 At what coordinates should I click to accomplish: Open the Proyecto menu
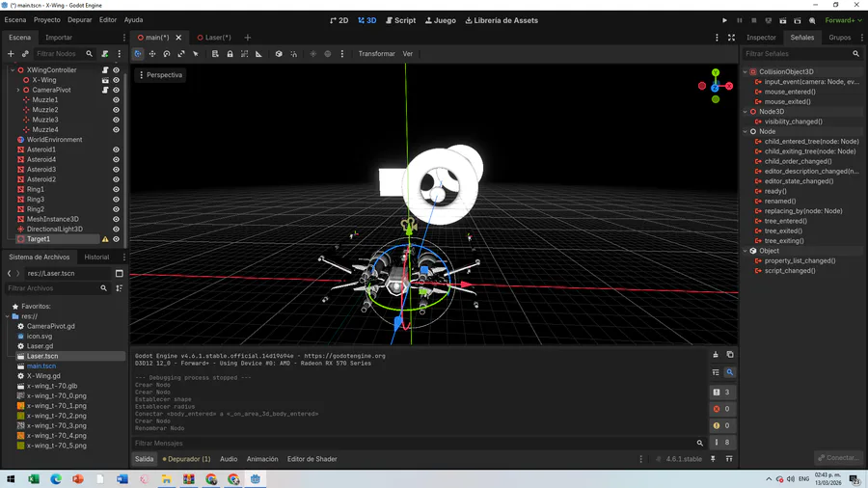(x=46, y=19)
